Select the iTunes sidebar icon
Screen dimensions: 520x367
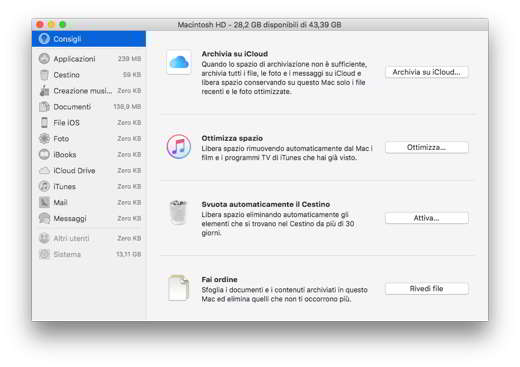coord(44,186)
